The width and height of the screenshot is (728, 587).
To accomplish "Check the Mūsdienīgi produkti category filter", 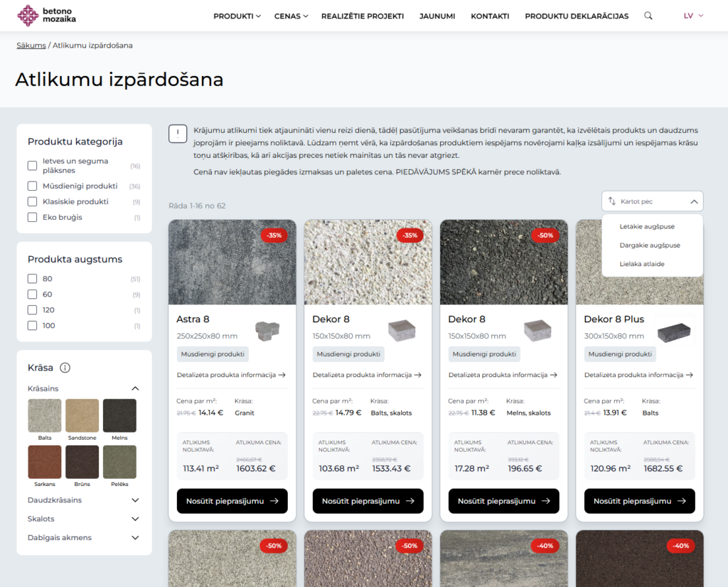I will click(32, 186).
